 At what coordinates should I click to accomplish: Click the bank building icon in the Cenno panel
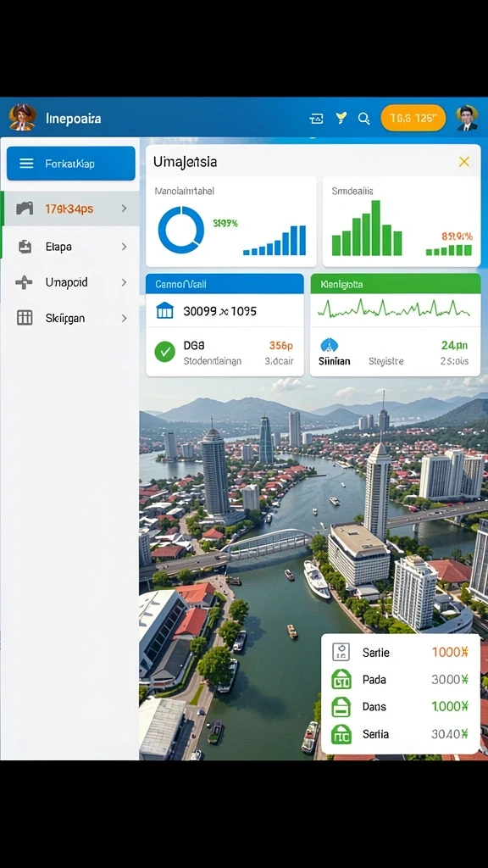point(165,310)
